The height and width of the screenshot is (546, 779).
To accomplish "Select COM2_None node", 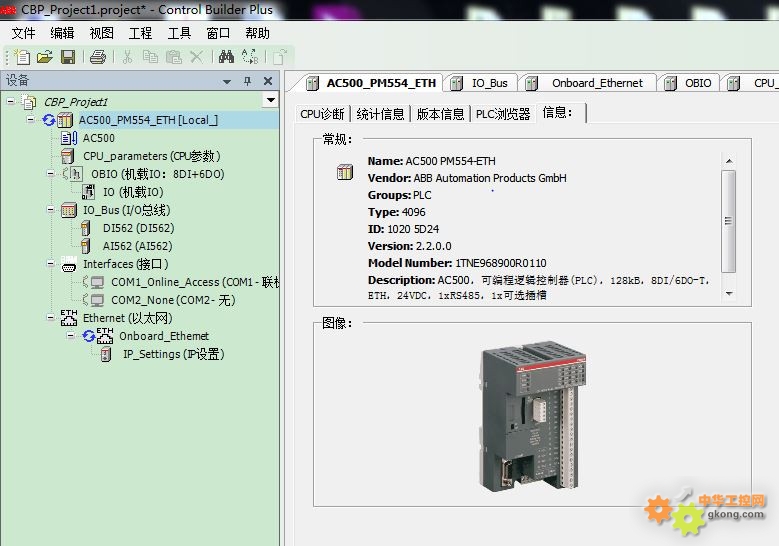I will click(173, 300).
